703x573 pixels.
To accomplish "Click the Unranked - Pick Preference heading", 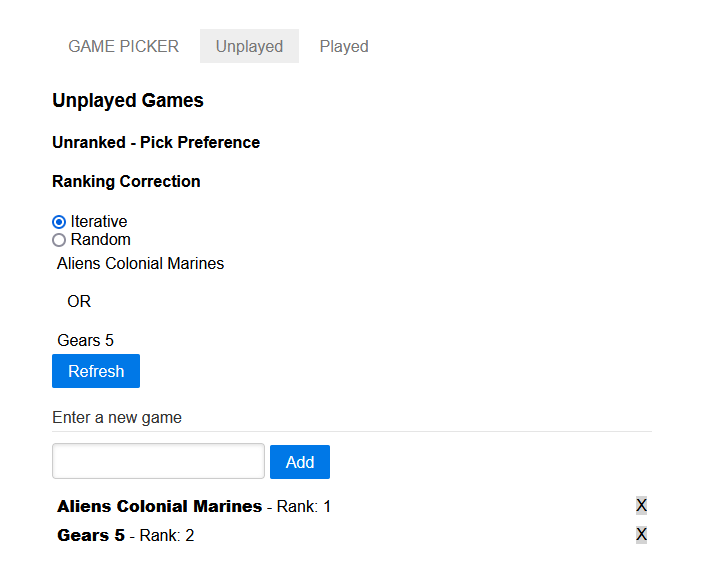I will pos(156,143).
